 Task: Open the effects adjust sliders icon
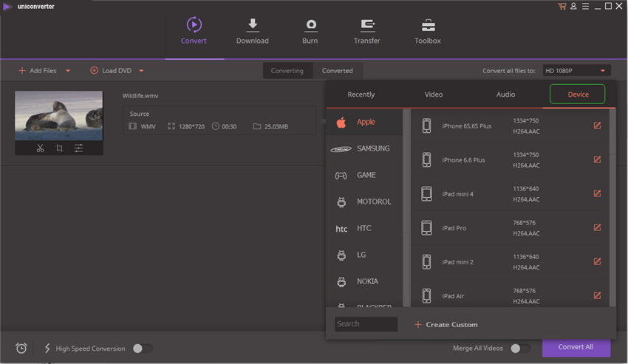(78, 148)
